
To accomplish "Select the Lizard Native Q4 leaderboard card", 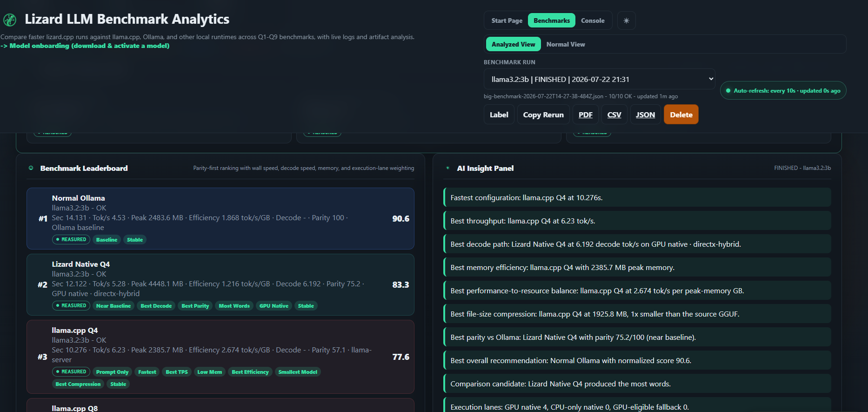I will 220,284.
